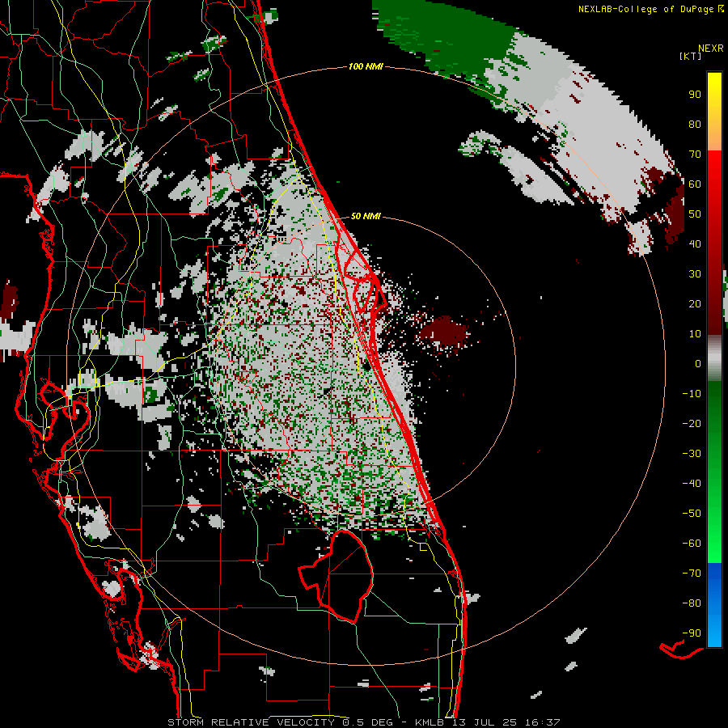Viewport: 728px width, 728px height.
Task: Click the STORM RELATIVE VELOCITY caption text
Action: point(251,722)
